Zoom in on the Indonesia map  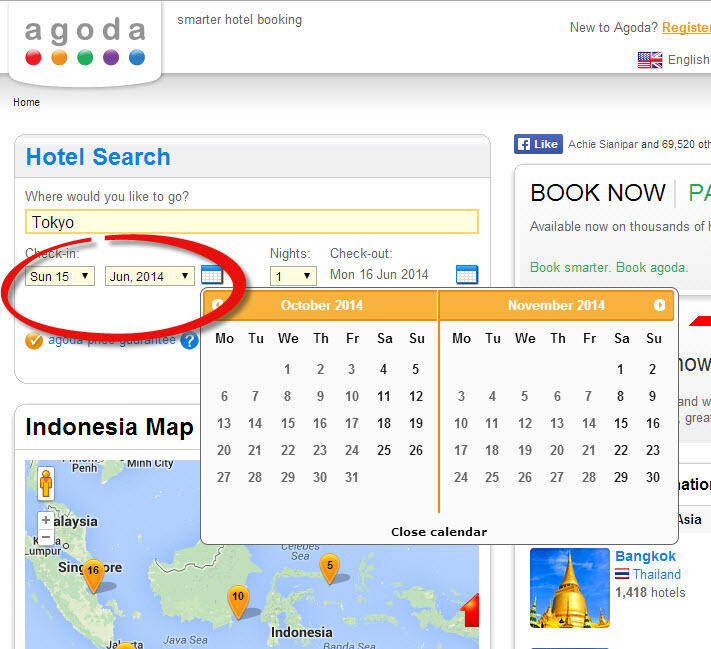pyautogui.click(x=46, y=520)
